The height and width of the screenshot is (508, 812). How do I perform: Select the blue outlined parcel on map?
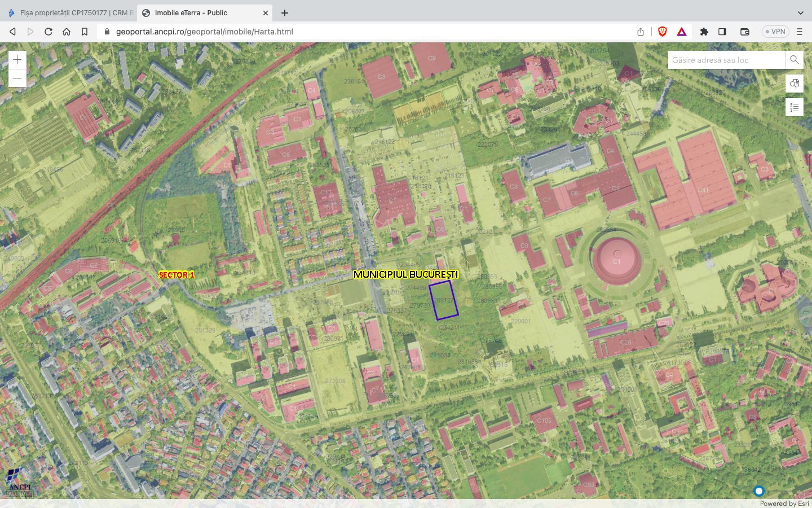[x=444, y=301]
